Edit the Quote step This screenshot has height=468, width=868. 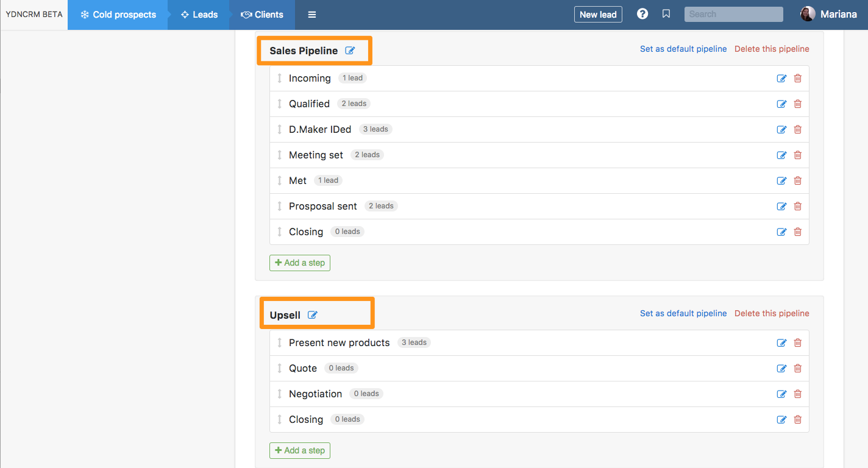(781, 368)
